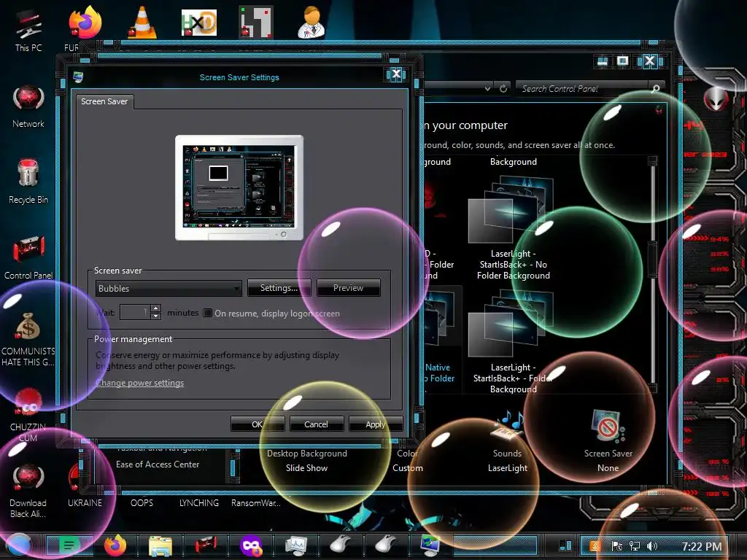This screenshot has width=747, height=560.
Task: Click the Wait minutes input field
Action: point(135,312)
